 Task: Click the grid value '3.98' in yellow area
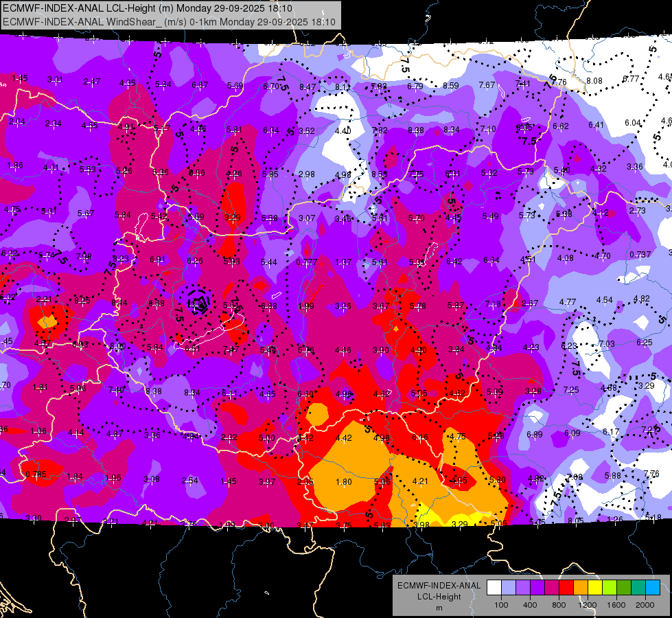[421, 525]
